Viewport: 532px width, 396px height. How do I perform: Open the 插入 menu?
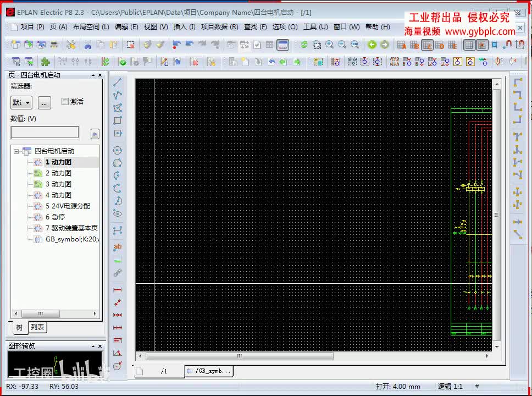184,27
